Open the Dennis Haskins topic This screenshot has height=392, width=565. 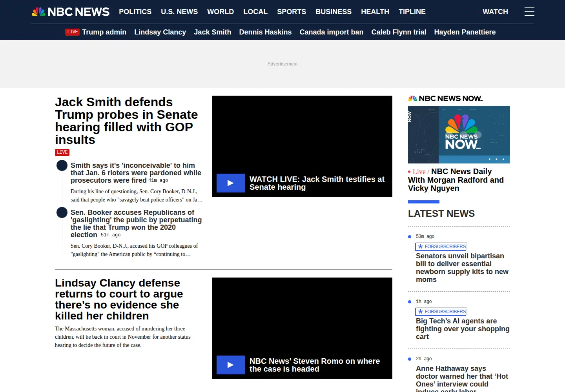265,32
